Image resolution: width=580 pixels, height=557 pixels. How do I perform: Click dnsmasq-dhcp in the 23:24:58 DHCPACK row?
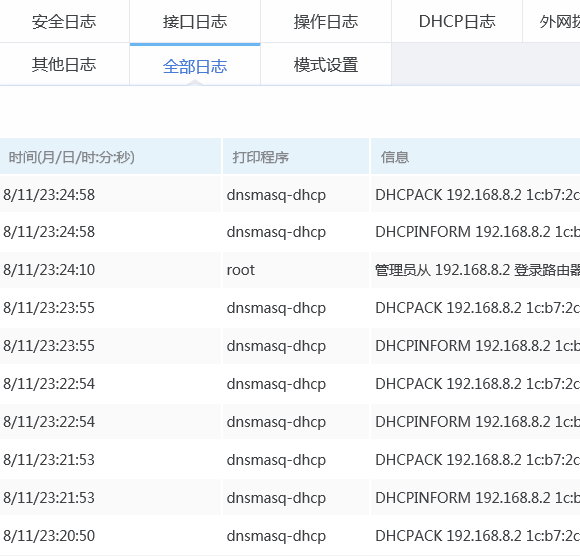(276, 195)
